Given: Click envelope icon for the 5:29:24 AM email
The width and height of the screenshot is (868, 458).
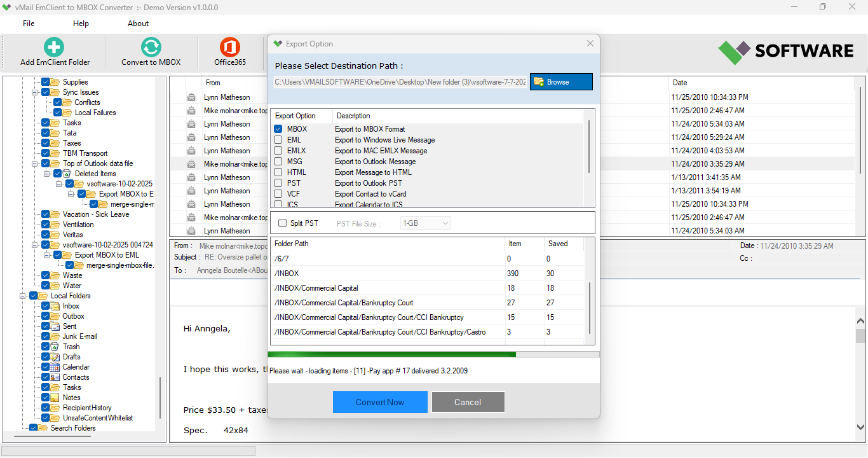Looking at the screenshot, I should pyautogui.click(x=191, y=137).
